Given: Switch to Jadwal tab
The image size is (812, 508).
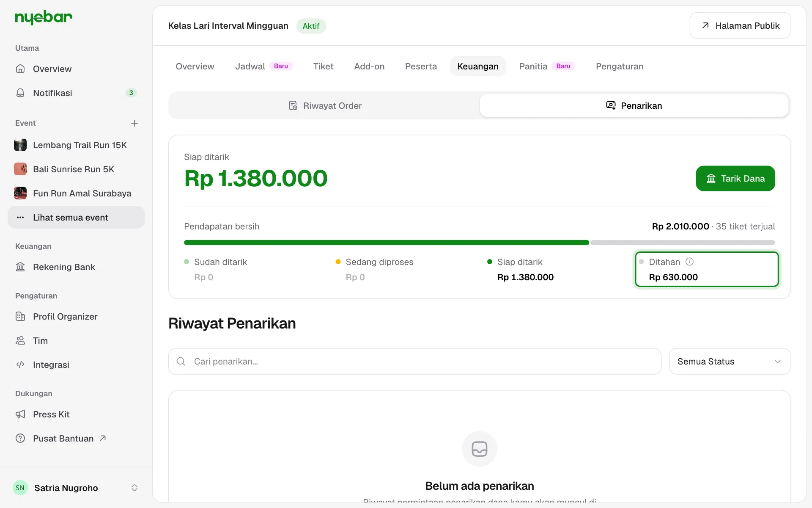Looking at the screenshot, I should pyautogui.click(x=264, y=66).
